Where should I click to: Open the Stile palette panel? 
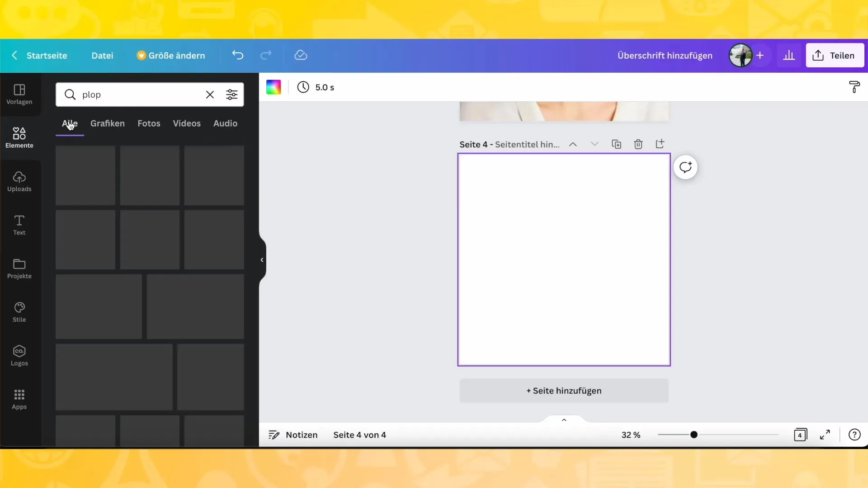point(19,312)
